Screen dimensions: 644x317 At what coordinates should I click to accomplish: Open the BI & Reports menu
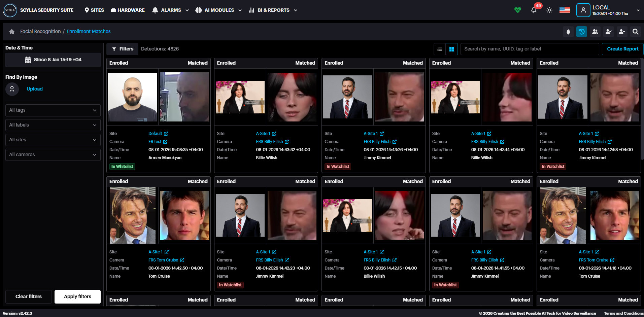tap(273, 10)
